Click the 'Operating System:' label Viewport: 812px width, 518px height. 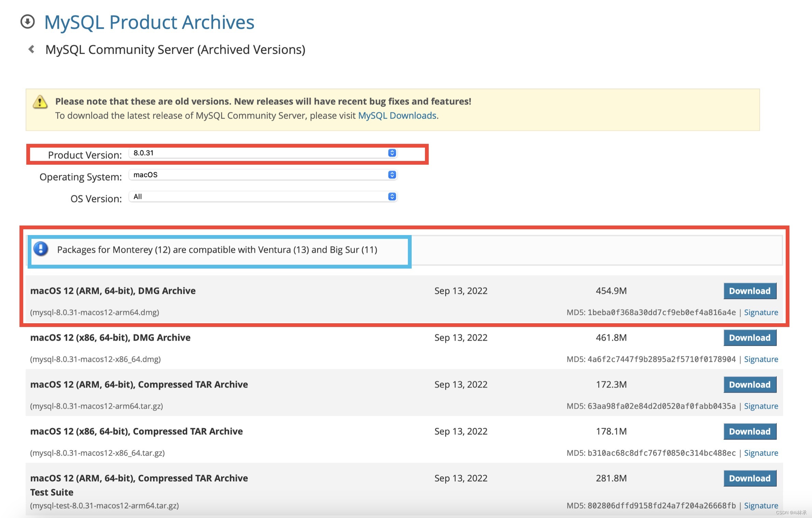pos(81,177)
